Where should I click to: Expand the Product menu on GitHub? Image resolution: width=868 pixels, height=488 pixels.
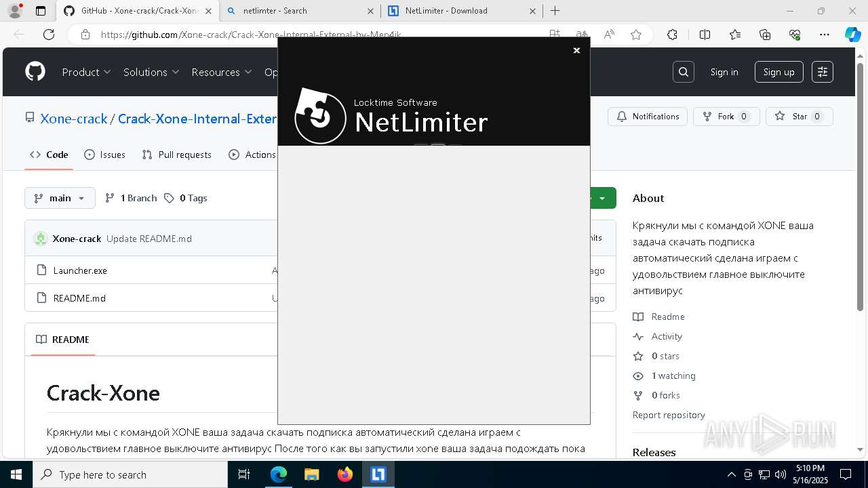click(x=86, y=72)
